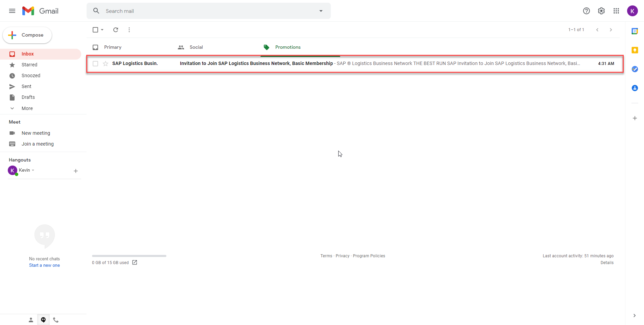Click the '0 GB of 15 GB used' text
Viewport: 644px width, 325px height.
(110, 263)
